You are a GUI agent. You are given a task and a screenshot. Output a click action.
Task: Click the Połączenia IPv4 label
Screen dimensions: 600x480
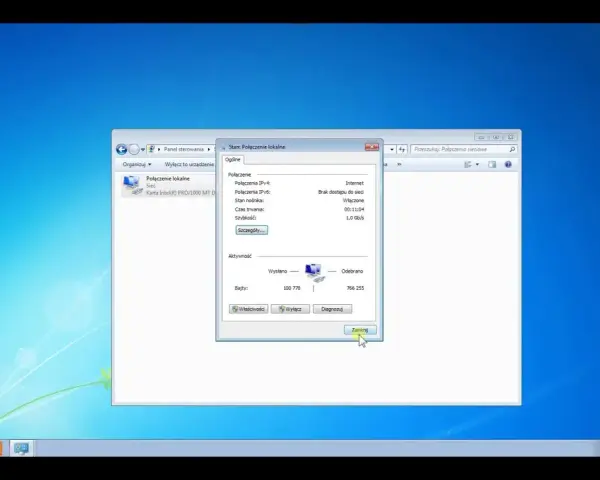pyautogui.click(x=253, y=183)
